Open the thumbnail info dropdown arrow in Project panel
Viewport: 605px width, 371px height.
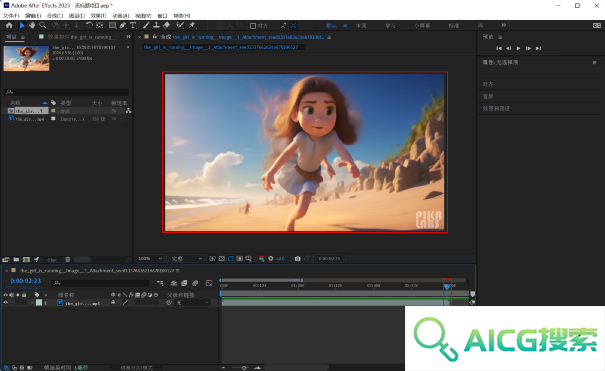[x=128, y=47]
